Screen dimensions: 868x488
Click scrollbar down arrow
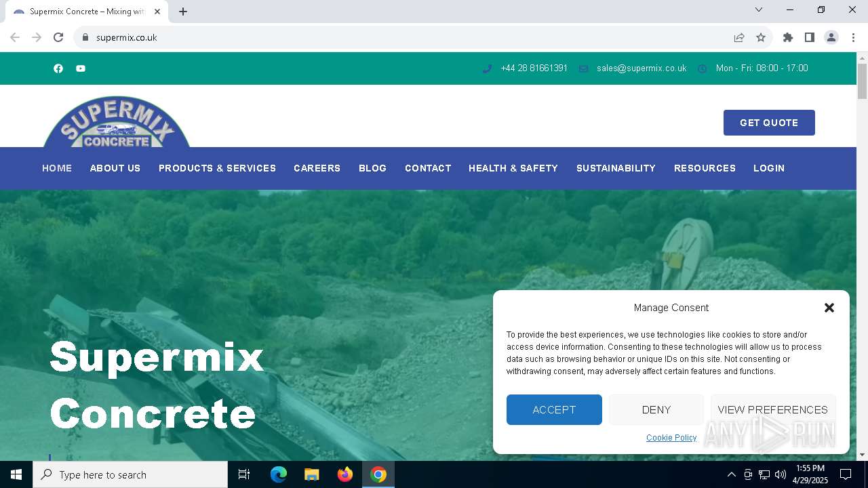(862, 455)
